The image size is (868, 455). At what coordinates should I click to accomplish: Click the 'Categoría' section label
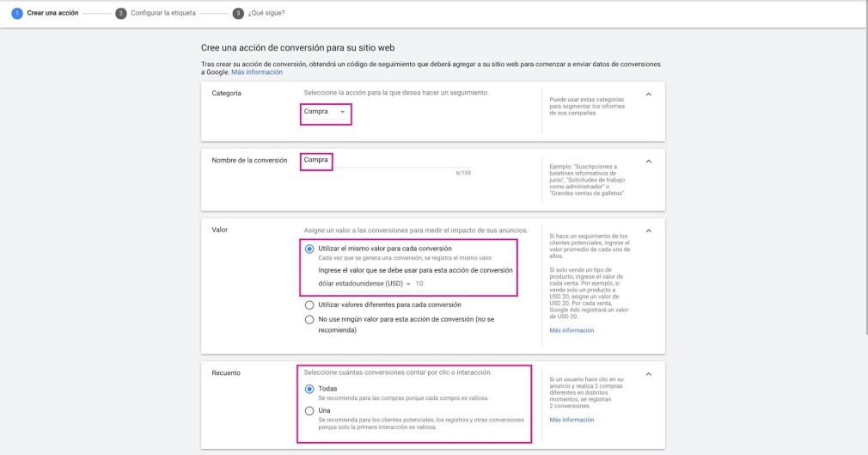click(x=226, y=93)
